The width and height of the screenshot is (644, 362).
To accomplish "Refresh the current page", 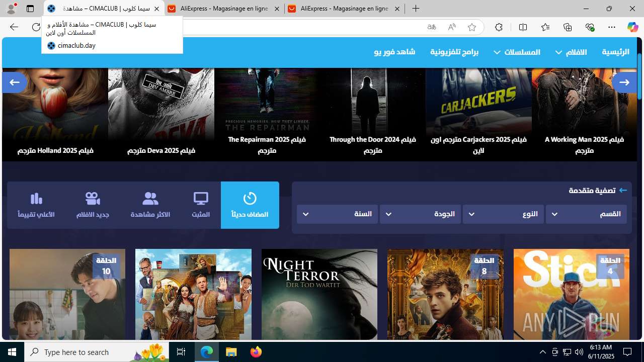I will (x=36, y=27).
